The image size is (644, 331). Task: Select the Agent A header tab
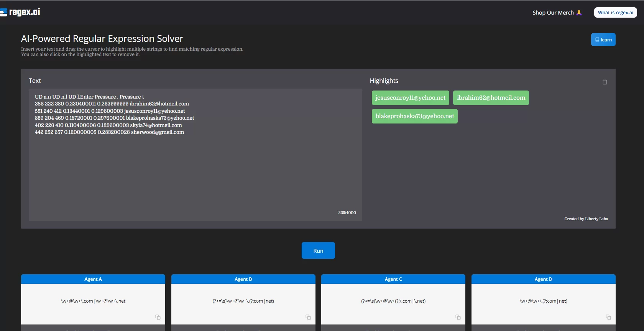point(93,279)
